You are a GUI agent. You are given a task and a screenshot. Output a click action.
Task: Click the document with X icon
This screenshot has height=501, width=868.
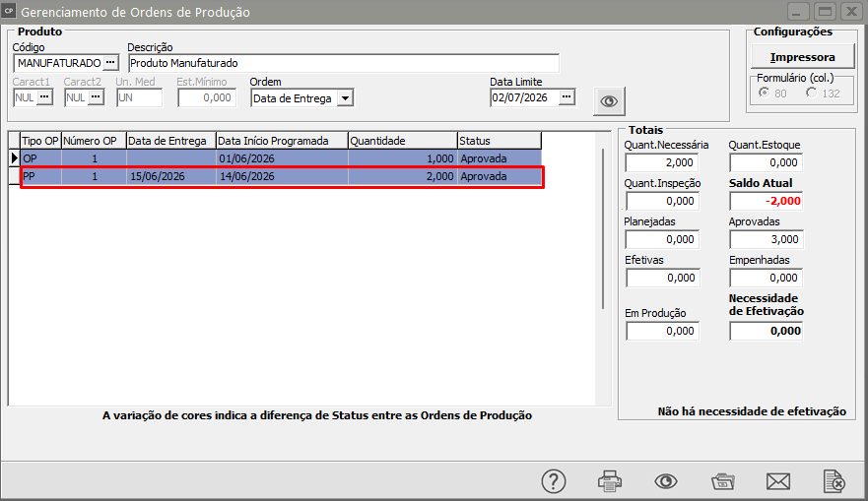pyautogui.click(x=834, y=481)
